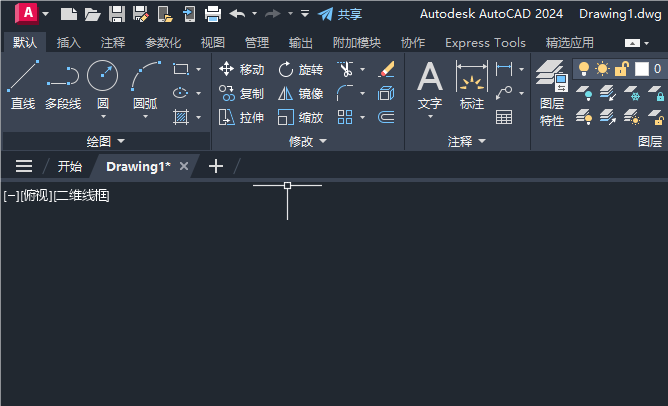Activate the Stretch (拉伸) command
Viewport: 668px width, 406px height.
(x=241, y=117)
